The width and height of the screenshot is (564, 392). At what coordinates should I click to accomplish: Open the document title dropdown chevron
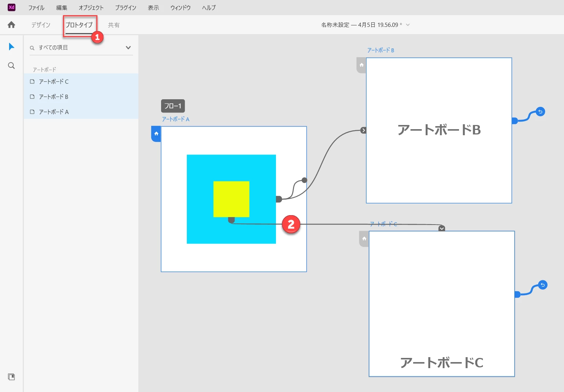point(408,25)
